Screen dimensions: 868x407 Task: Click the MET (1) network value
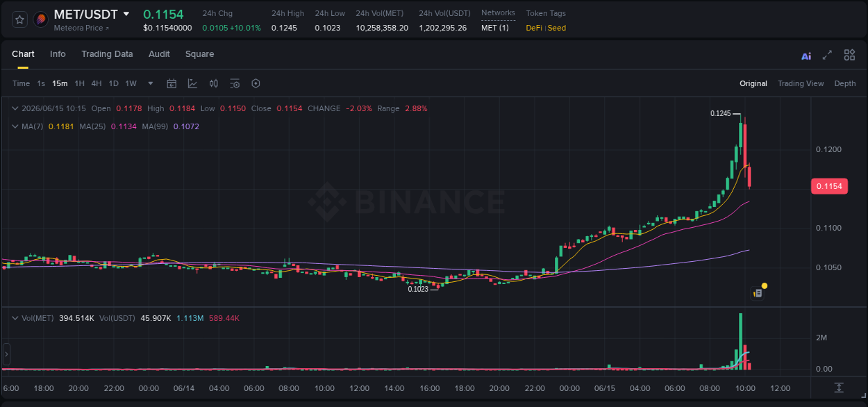[495, 28]
